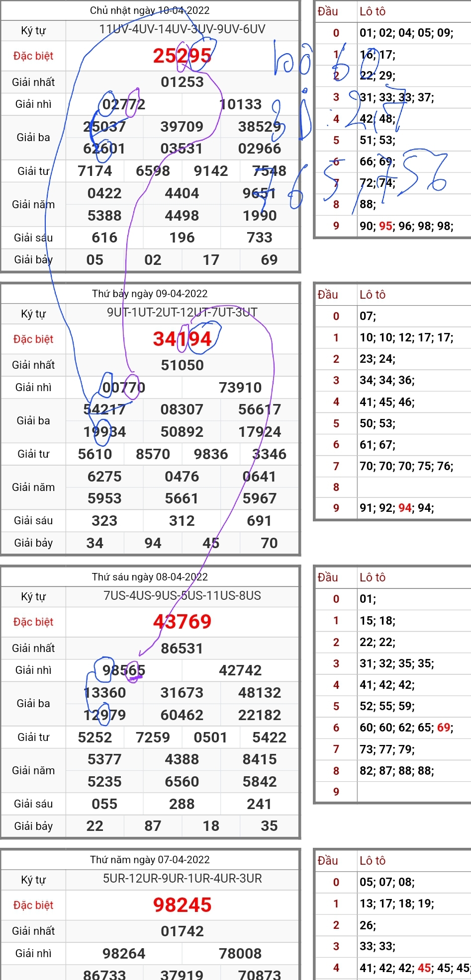Click Giải năm number 4404
The width and height of the screenshot is (471, 980).
click(x=182, y=193)
